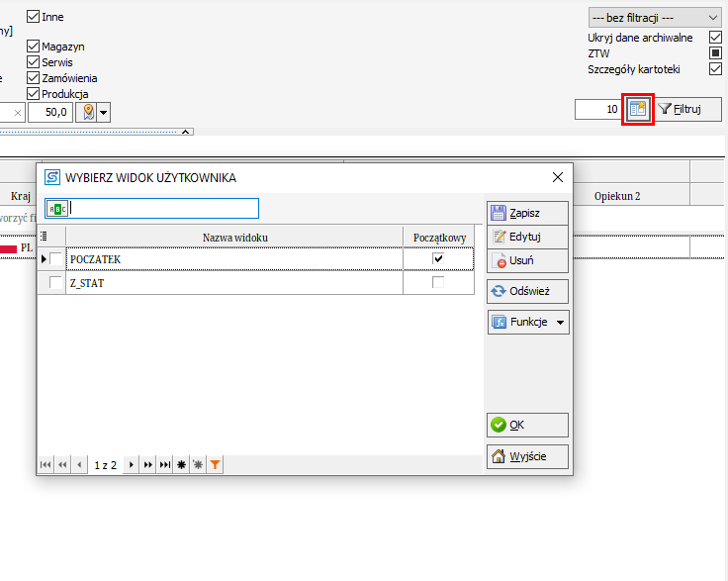This screenshot has height=581, width=728.
Task: Go to the last record in navigator
Action: click(x=165, y=464)
